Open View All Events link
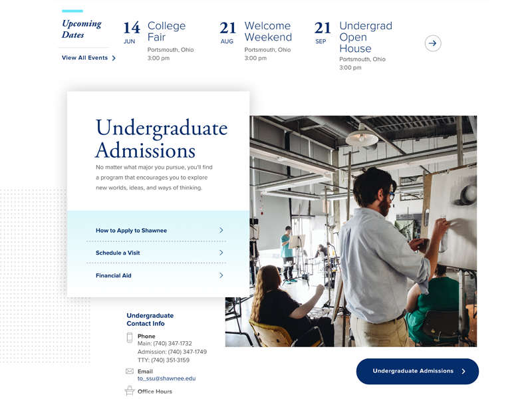532x399 pixels. tap(85, 58)
